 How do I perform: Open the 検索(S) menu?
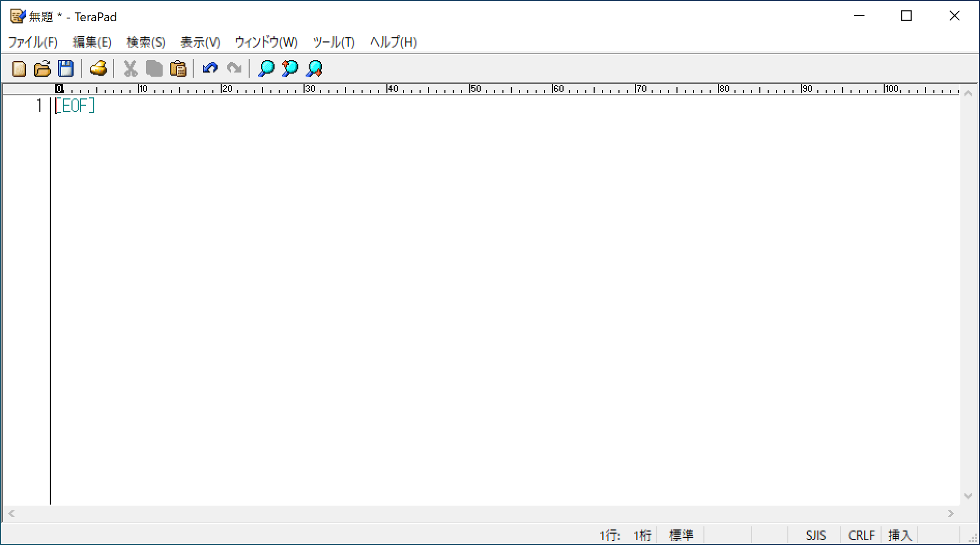146,42
